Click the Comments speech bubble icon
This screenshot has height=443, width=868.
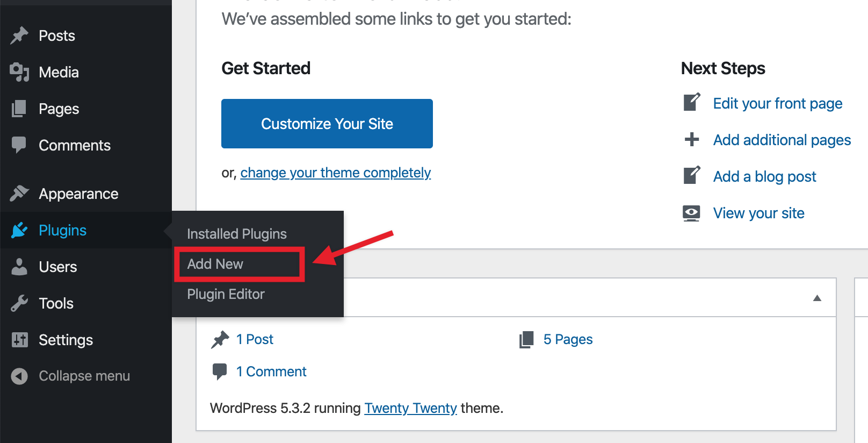tap(19, 145)
